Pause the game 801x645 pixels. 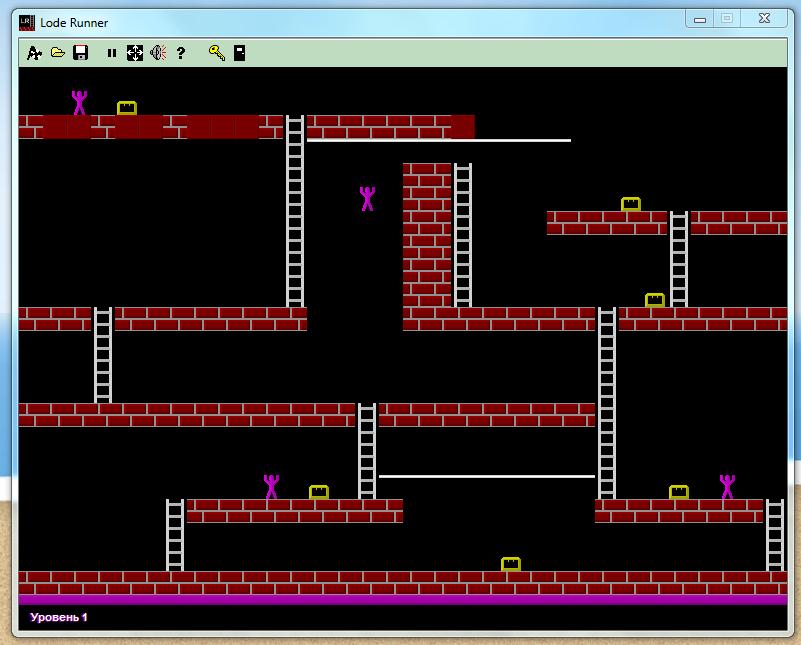coord(112,53)
